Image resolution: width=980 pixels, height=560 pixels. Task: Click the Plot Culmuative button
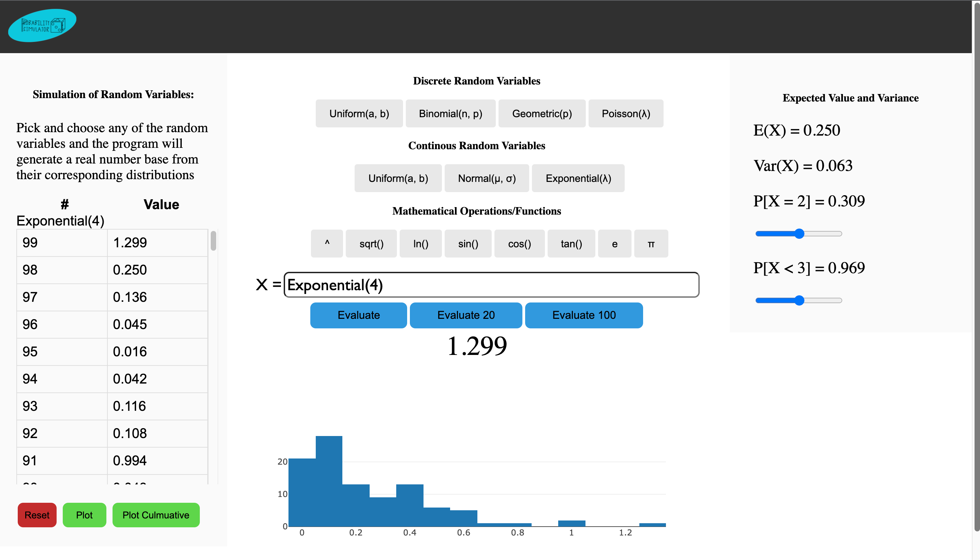pyautogui.click(x=156, y=515)
